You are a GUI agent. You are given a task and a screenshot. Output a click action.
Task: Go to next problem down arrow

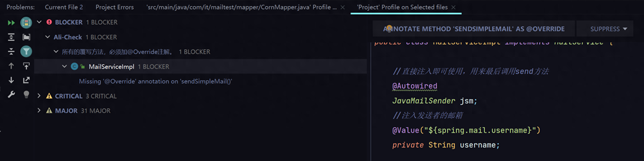coord(11,80)
